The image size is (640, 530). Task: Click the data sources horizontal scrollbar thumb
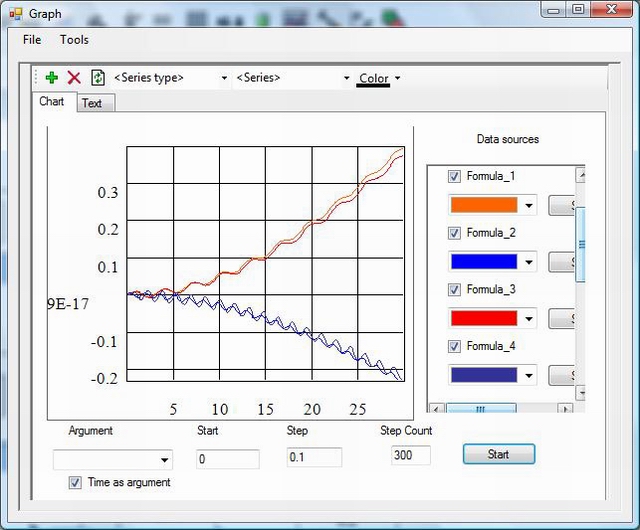[481, 408]
